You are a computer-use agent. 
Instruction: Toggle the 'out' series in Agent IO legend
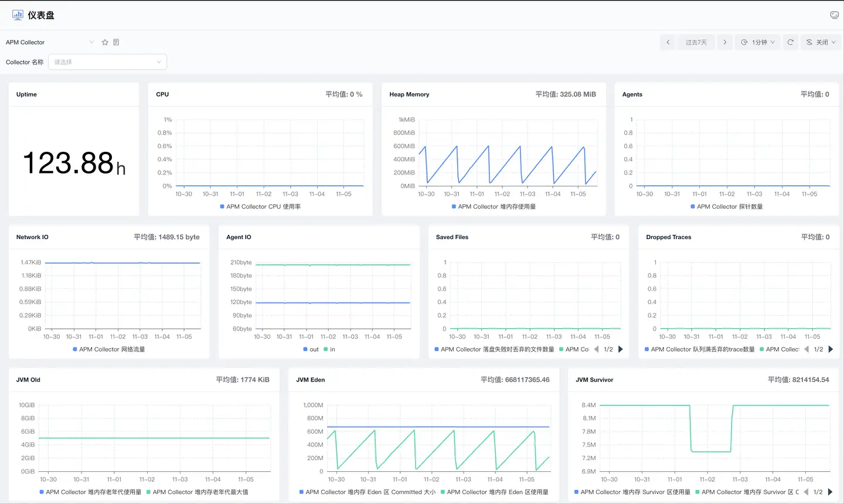tap(311, 349)
